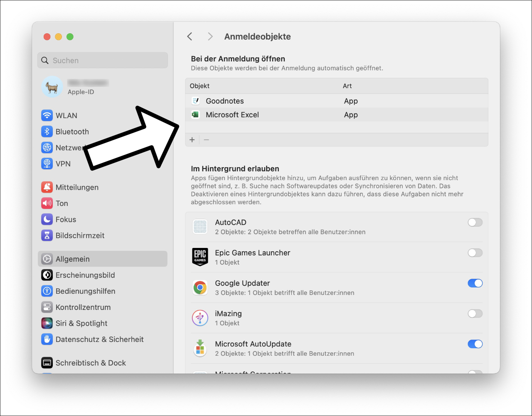Disable Microsoft AutoUpdate background toggle
The height and width of the screenshot is (416, 532).
(x=475, y=344)
